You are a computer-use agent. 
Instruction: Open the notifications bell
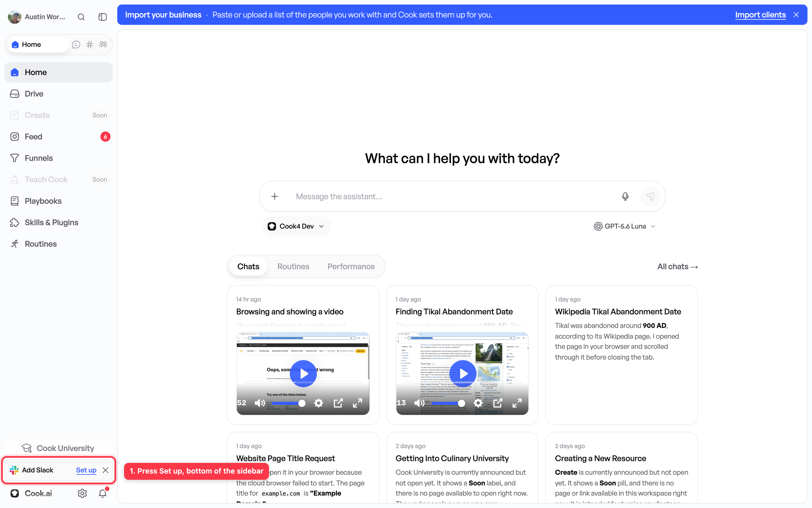103,493
